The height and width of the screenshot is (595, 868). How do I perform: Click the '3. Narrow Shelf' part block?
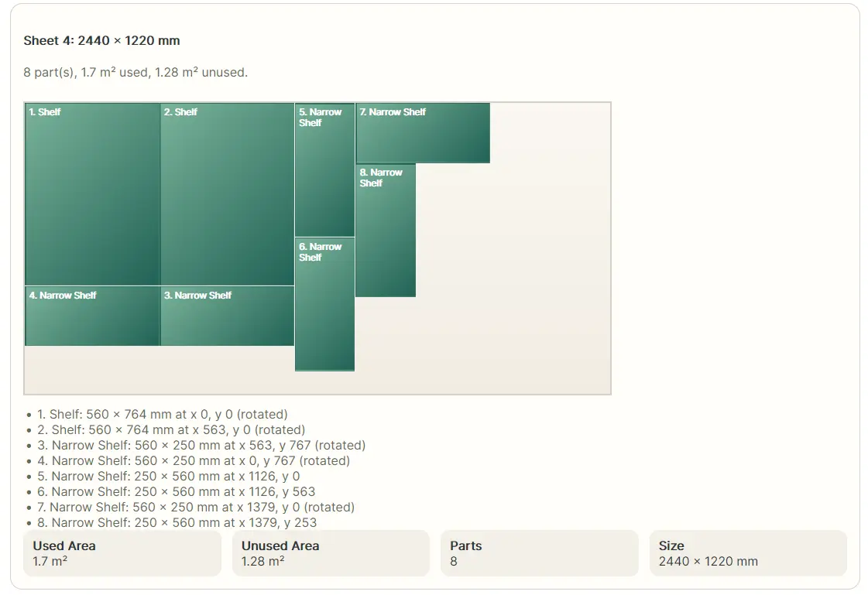tap(227, 316)
